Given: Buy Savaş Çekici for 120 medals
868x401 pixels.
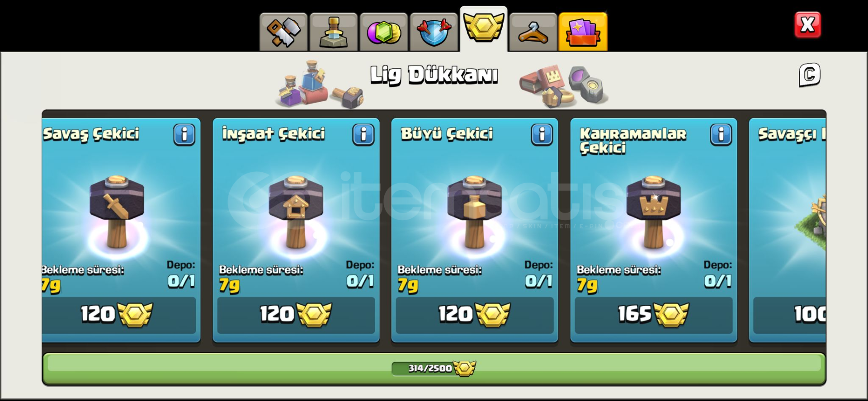Looking at the screenshot, I should 119,315.
